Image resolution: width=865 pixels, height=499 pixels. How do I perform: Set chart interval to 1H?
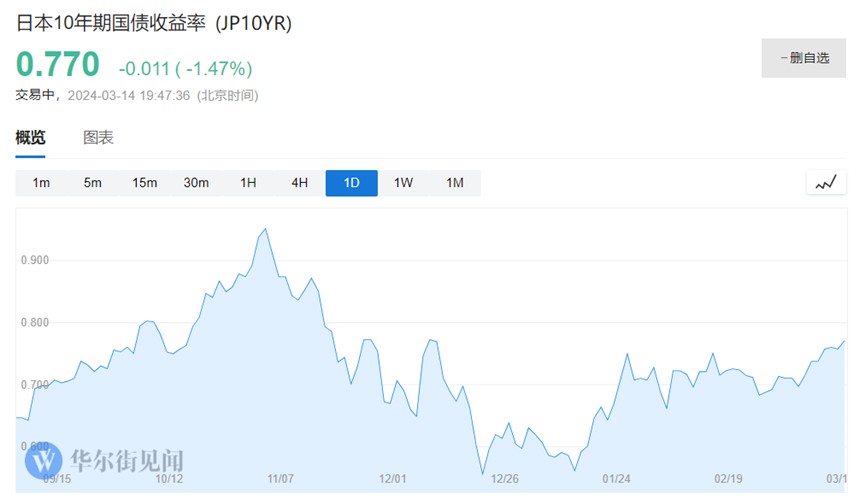pyautogui.click(x=248, y=183)
